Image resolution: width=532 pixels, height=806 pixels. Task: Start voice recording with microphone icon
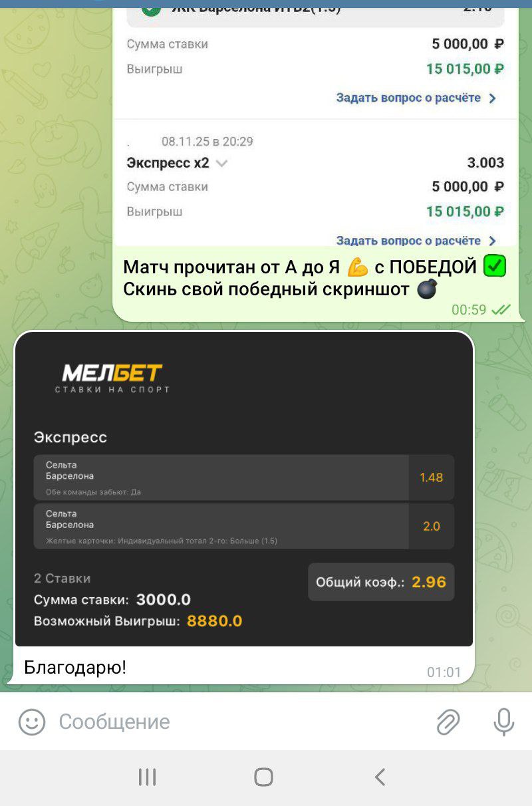click(x=504, y=722)
